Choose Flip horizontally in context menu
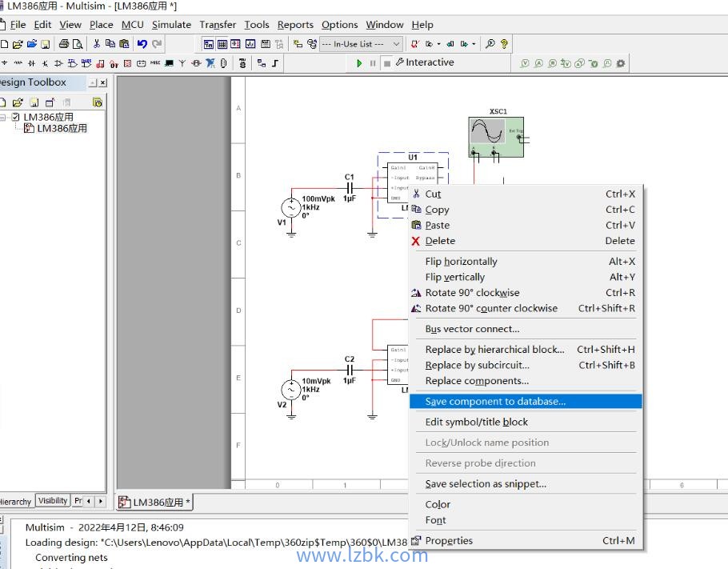 (x=526, y=262)
